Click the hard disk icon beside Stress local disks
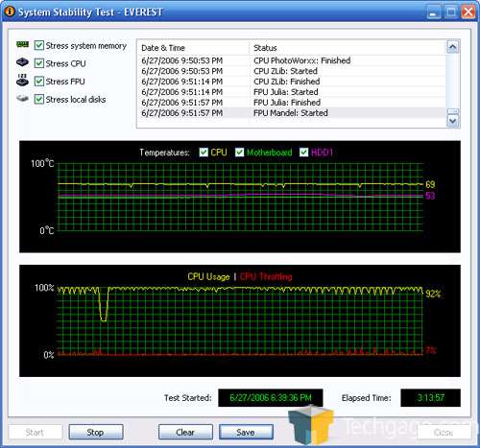The image size is (480, 448). click(x=22, y=98)
